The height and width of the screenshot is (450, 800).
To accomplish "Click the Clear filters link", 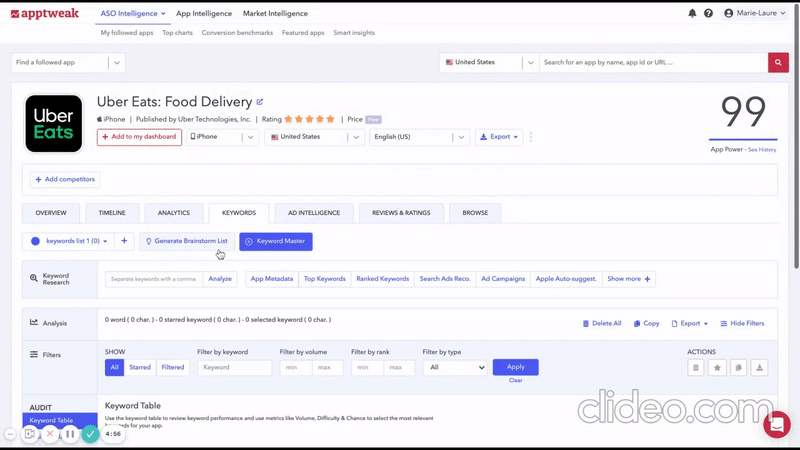I will point(515,381).
